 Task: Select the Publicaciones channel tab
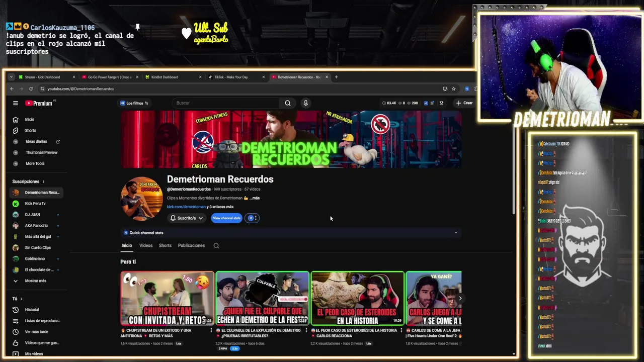pos(191,246)
